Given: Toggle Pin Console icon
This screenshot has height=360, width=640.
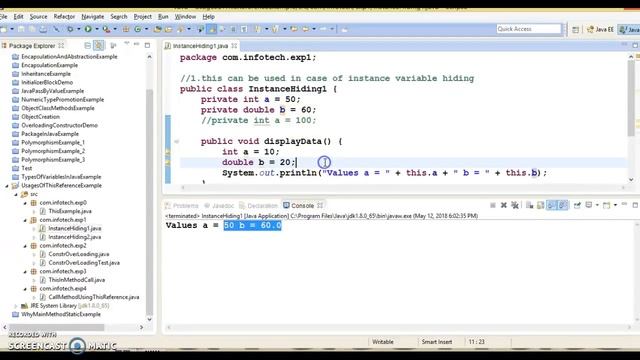Looking at the screenshot, I should (x=577, y=205).
